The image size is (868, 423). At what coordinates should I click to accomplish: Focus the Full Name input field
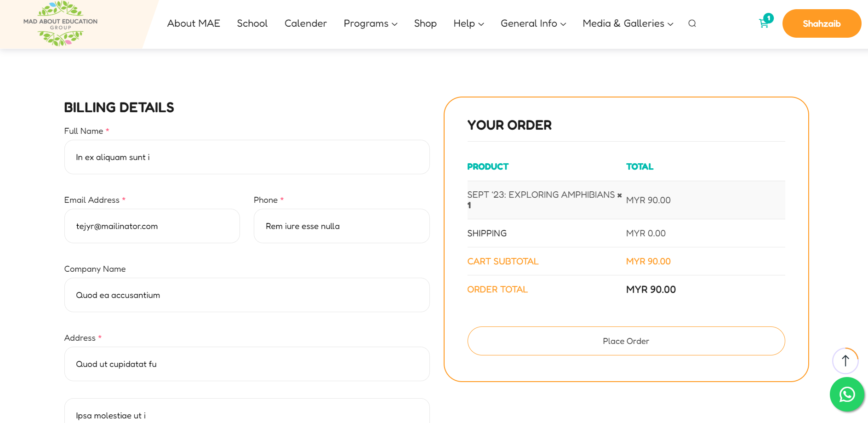pyautogui.click(x=247, y=157)
